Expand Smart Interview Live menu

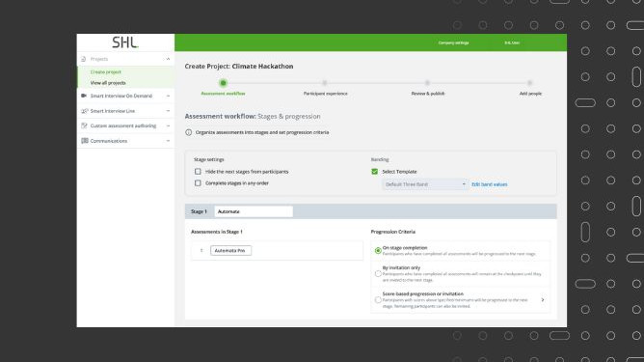point(168,111)
